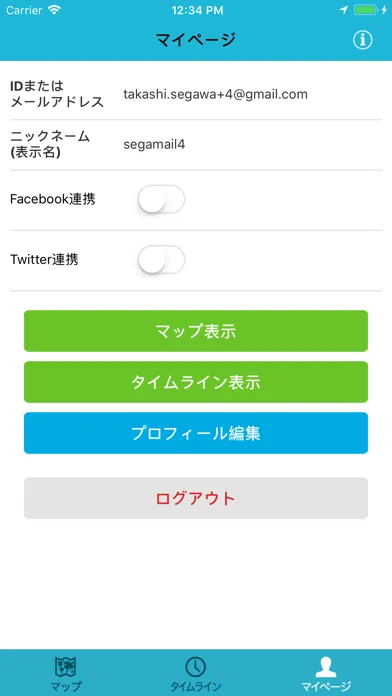
Task: Click the タイムライン表示 button
Action: [x=196, y=382]
